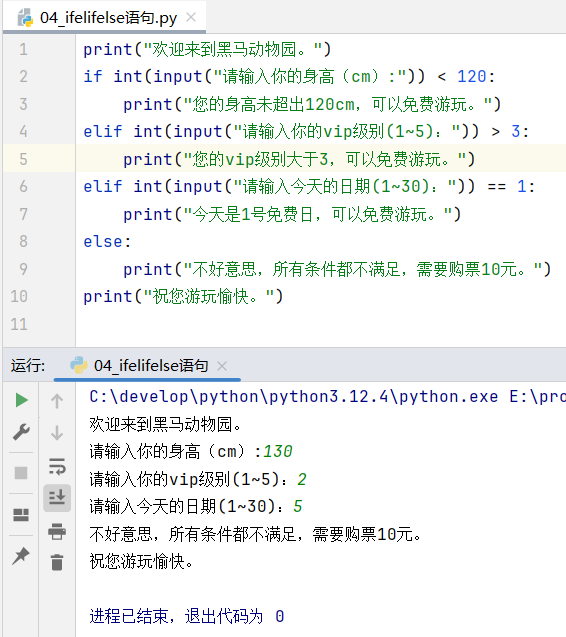This screenshot has width=566, height=637.
Task: Pin the run tab with pin icon
Action: pos(21,556)
